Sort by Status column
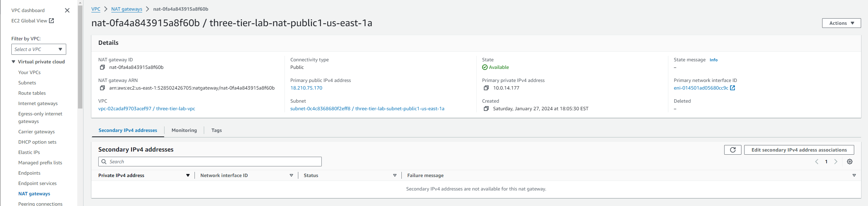This screenshot has width=868, height=206. [x=395, y=175]
